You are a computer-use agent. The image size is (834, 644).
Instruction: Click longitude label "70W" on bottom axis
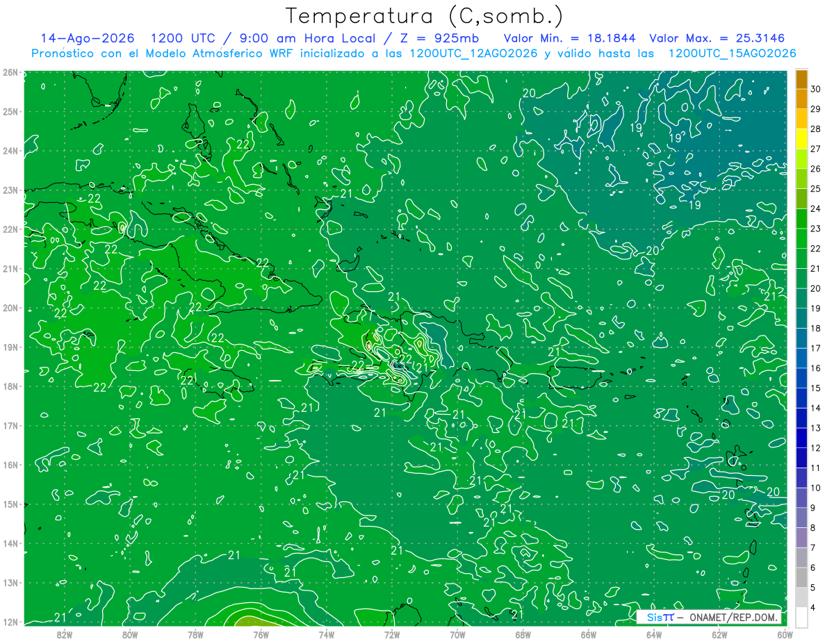(x=457, y=634)
